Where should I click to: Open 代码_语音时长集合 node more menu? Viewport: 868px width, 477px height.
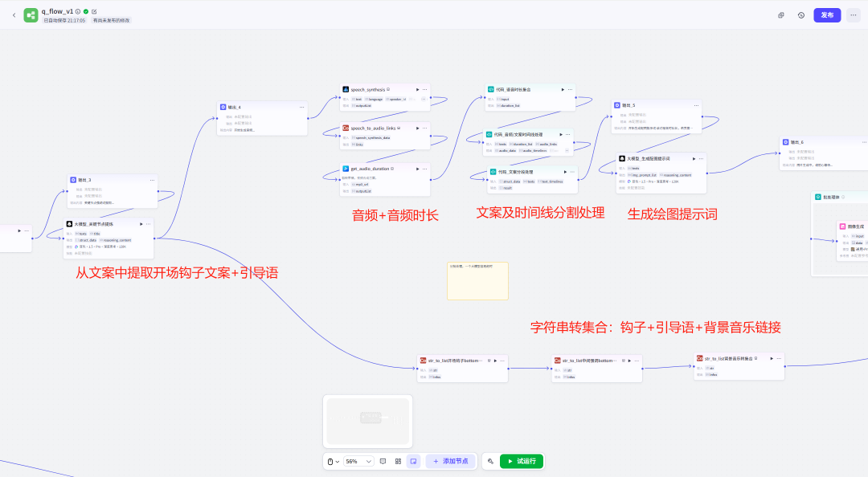coord(570,90)
